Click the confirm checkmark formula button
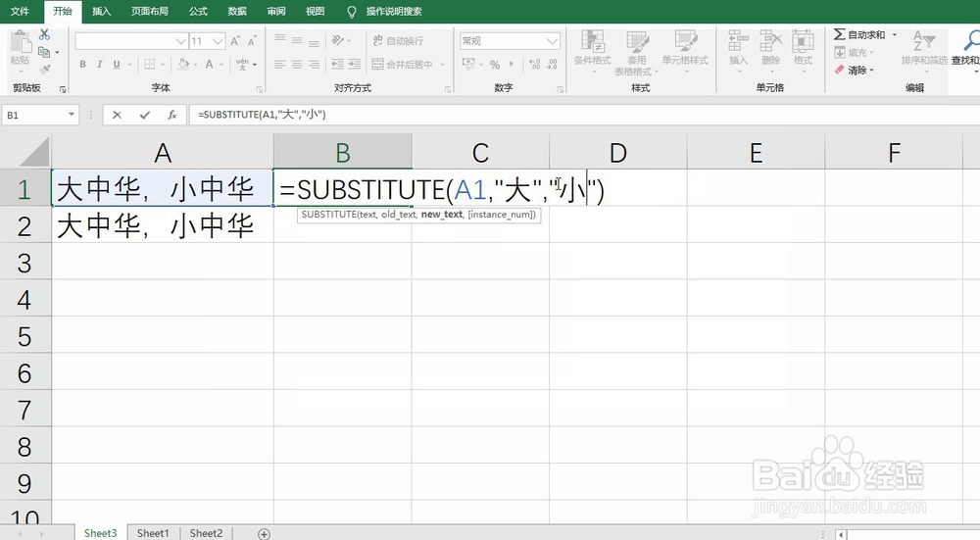The image size is (980, 540). (x=145, y=115)
